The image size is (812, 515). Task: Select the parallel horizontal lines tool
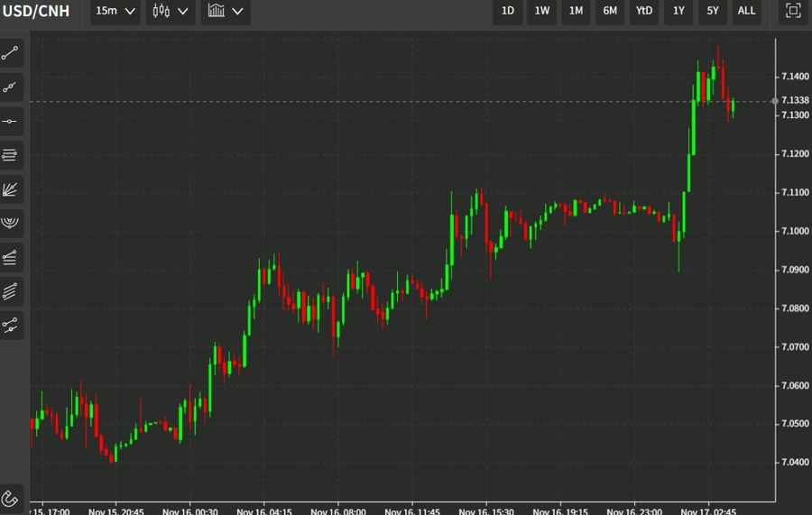[x=10, y=155]
